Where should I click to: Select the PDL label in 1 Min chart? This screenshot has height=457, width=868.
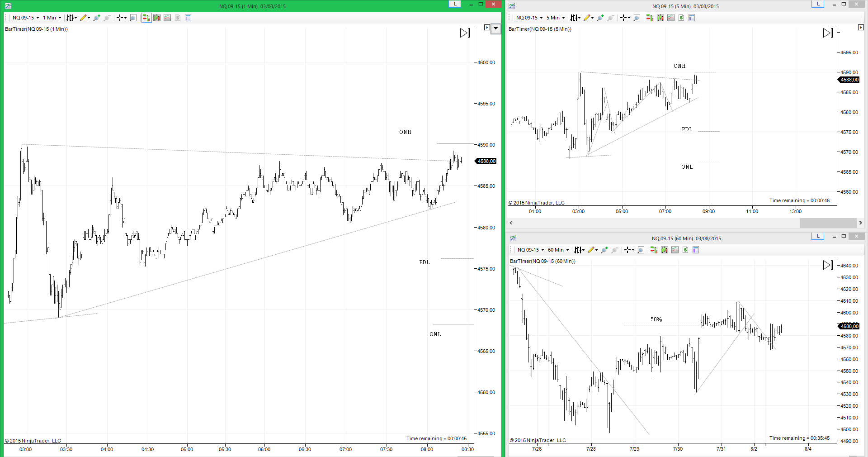click(424, 262)
